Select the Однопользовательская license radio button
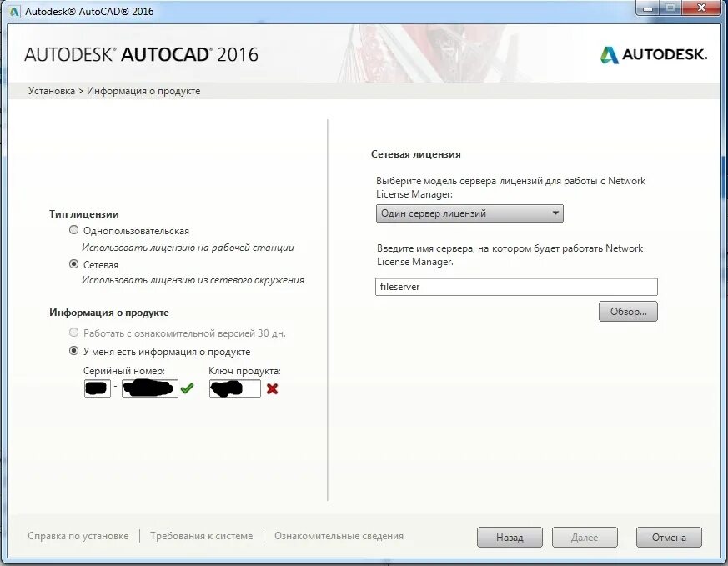Screen dimensions: 728x566 click(x=73, y=230)
